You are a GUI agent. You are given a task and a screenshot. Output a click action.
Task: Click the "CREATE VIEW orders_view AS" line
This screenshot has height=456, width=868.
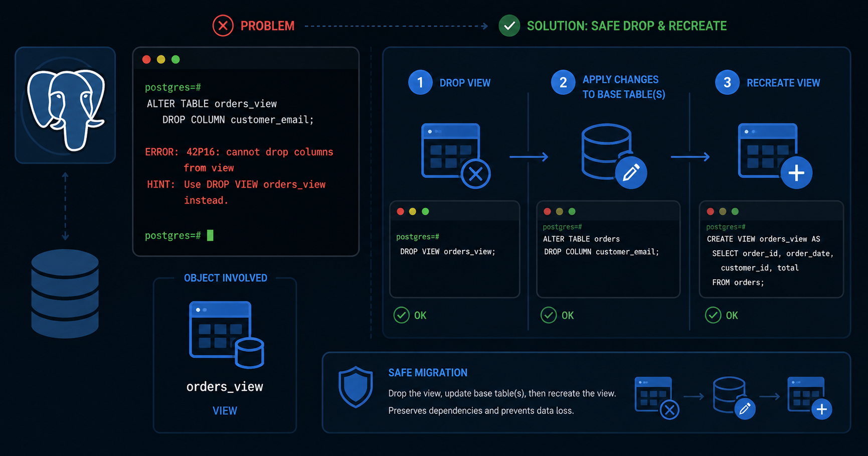click(x=764, y=239)
